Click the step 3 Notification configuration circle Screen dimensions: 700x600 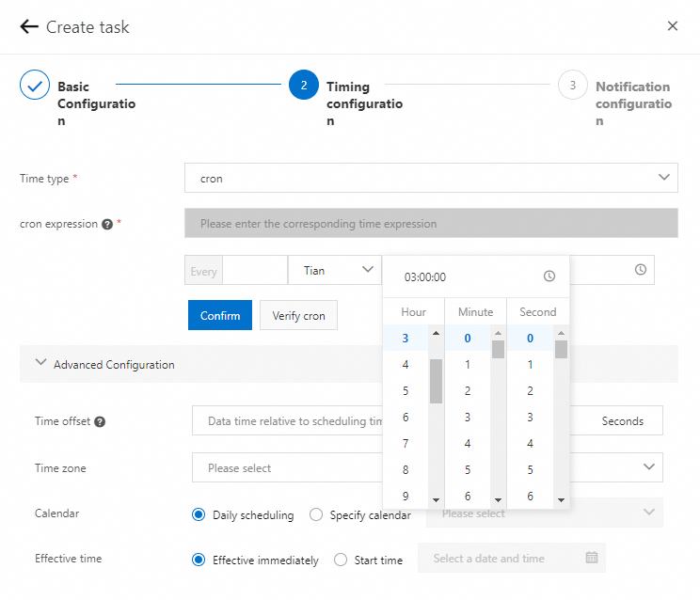(573, 85)
